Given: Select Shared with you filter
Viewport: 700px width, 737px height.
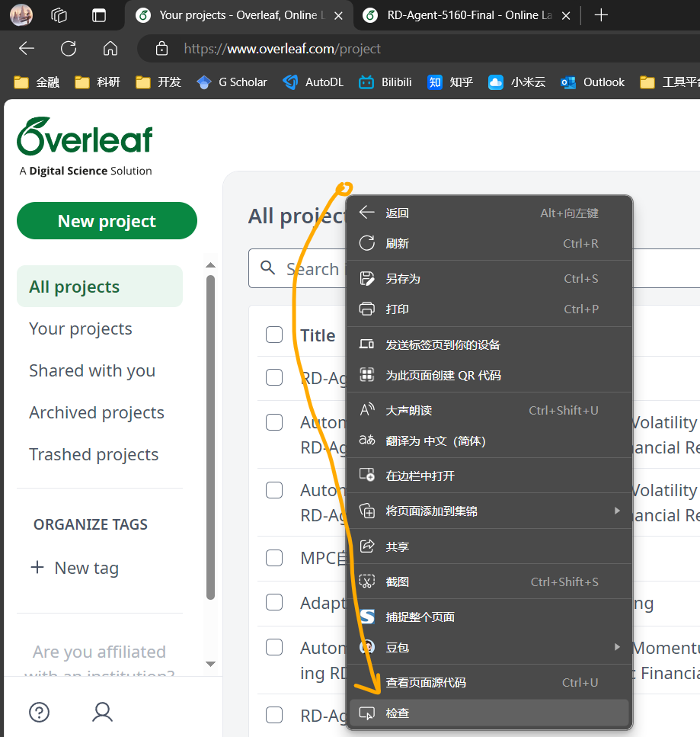Looking at the screenshot, I should coord(92,370).
